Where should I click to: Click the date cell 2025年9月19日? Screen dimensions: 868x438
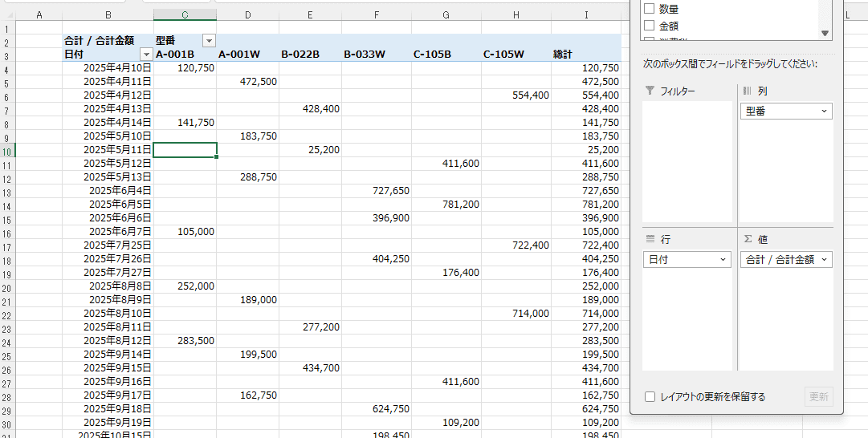coord(108,423)
